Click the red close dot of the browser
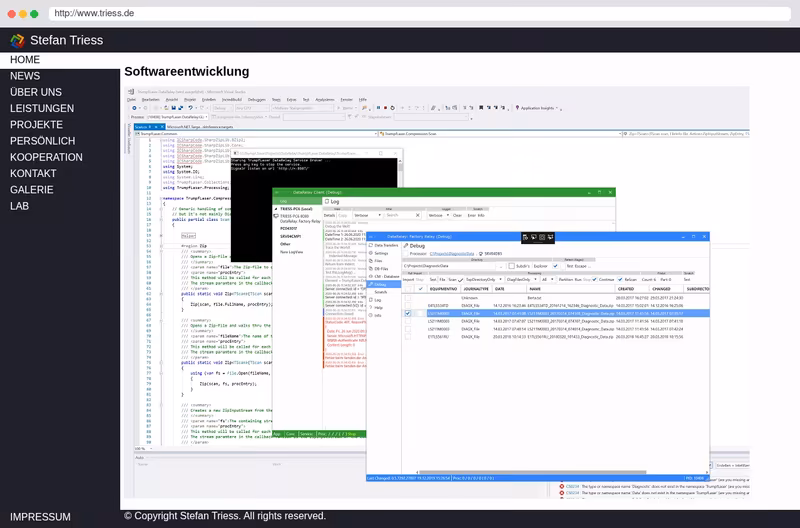The image size is (800, 528). coord(11,14)
